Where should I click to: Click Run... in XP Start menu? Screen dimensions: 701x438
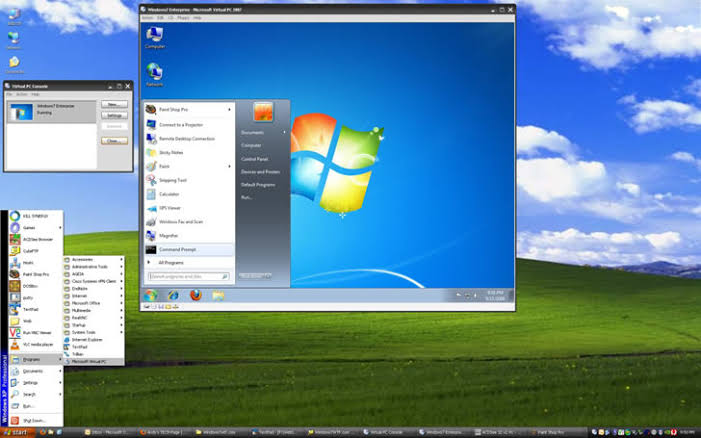(35, 406)
